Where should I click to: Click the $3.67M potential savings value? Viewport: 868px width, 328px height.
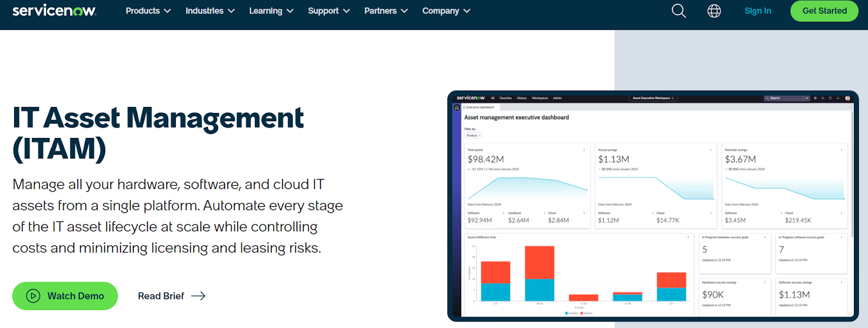coord(741,159)
